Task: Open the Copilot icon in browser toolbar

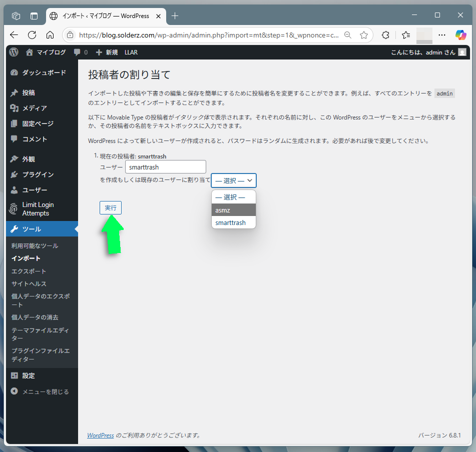Action: pyautogui.click(x=460, y=35)
